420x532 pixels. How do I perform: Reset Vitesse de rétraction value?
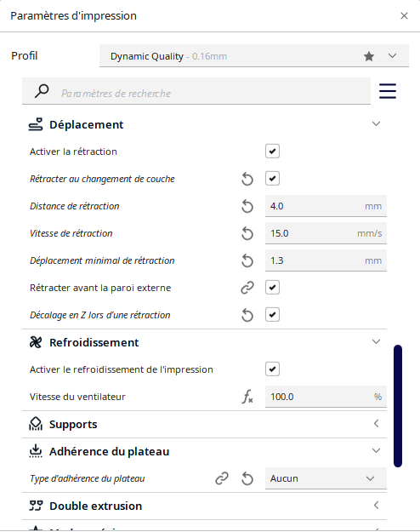coord(247,233)
